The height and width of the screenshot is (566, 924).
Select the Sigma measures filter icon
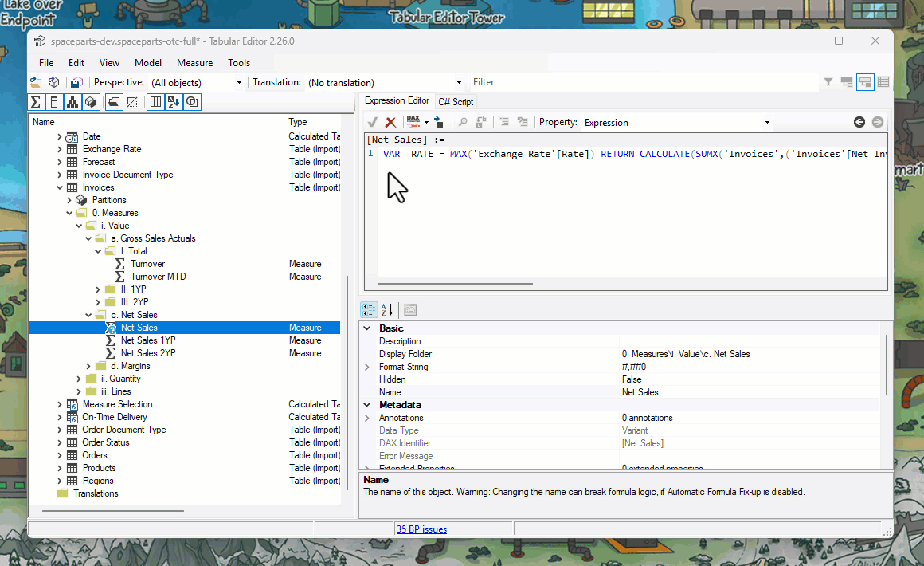tap(35, 101)
